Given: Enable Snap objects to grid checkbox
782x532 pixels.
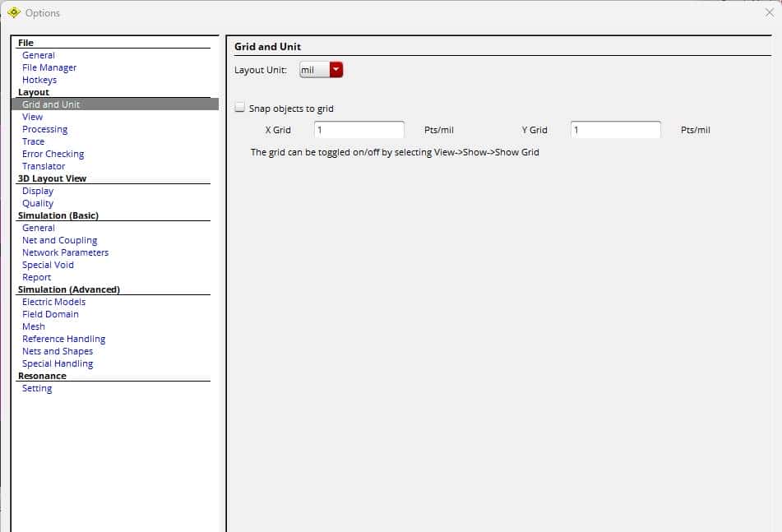Looking at the screenshot, I should [x=240, y=109].
